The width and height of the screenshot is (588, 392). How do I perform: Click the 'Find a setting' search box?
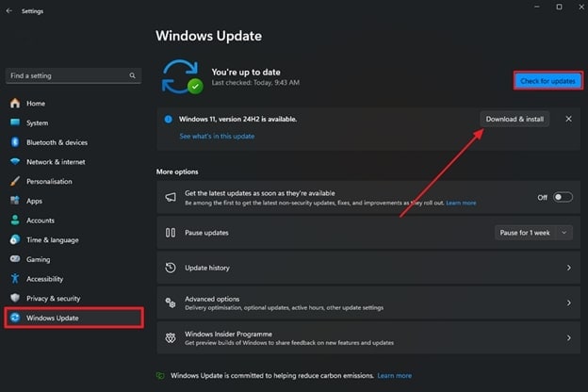click(x=73, y=75)
